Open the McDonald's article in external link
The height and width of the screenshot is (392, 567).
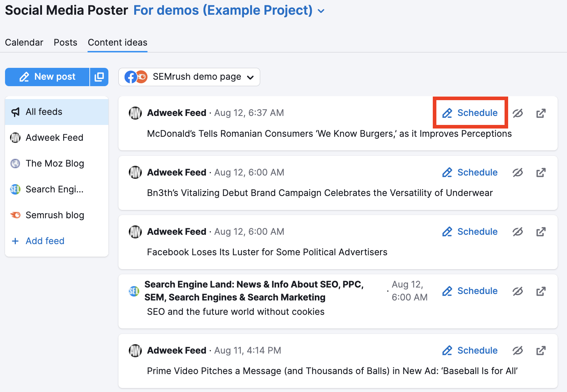pyautogui.click(x=541, y=113)
